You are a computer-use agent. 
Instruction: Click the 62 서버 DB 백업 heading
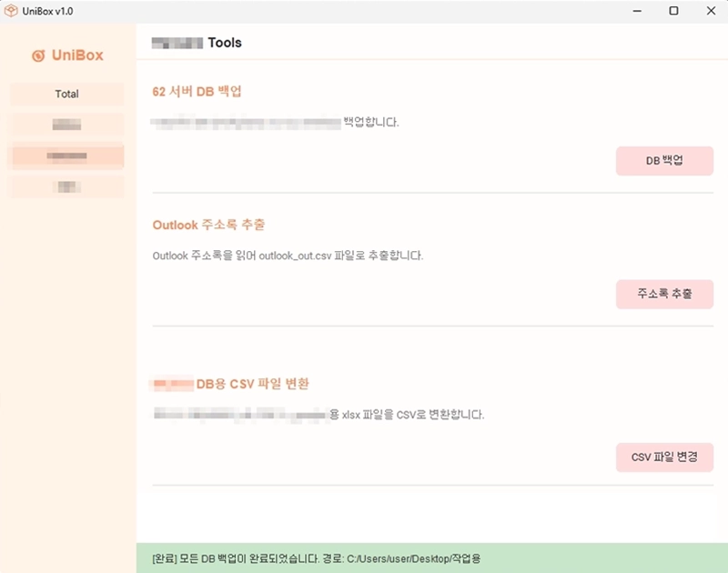[x=197, y=92]
